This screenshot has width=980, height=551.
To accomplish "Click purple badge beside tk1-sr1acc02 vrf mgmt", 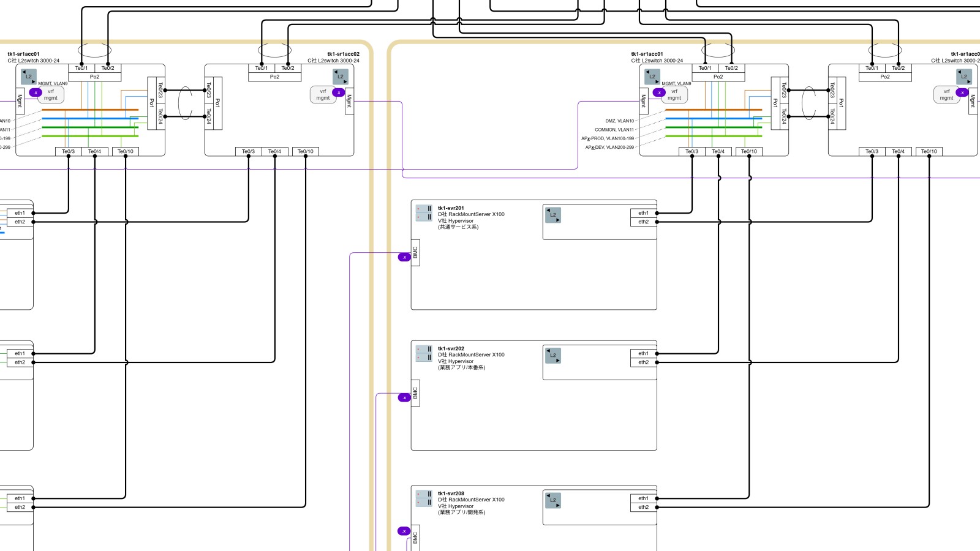I will [x=338, y=92].
